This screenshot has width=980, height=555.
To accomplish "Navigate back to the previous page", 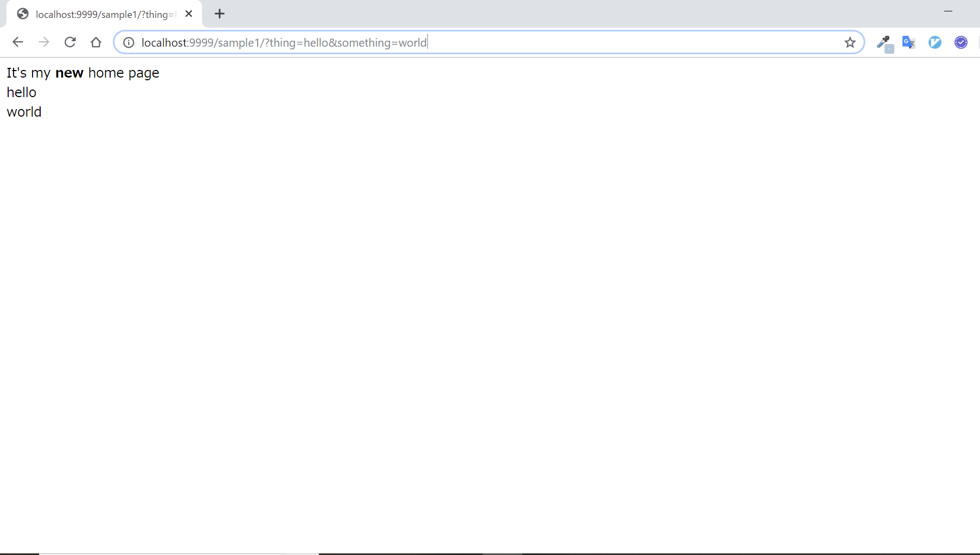I will (18, 42).
